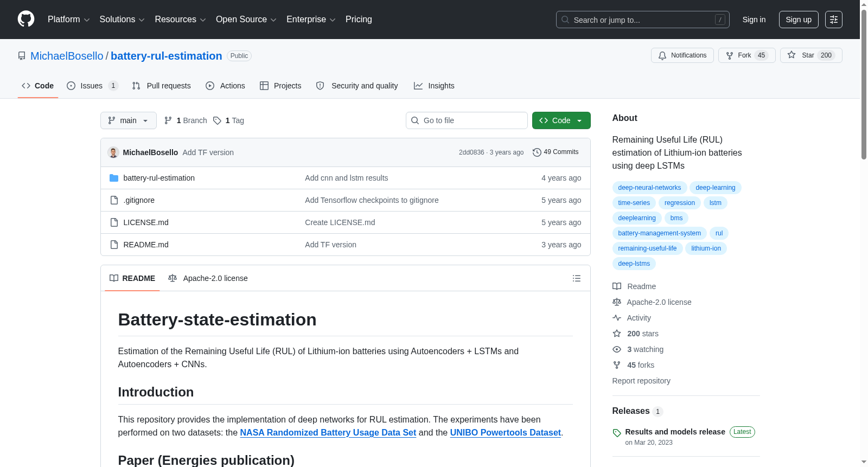Screen dimensions: 868x467
Task: Open the deep-neural-networks topic tag
Action: [x=649, y=188]
